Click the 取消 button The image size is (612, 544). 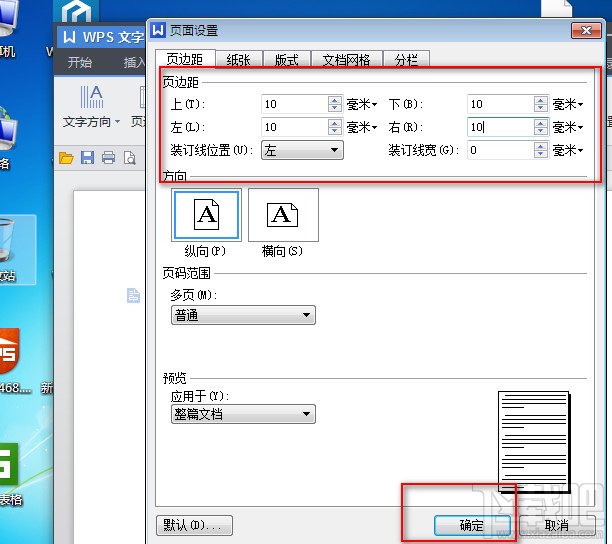tap(557, 525)
